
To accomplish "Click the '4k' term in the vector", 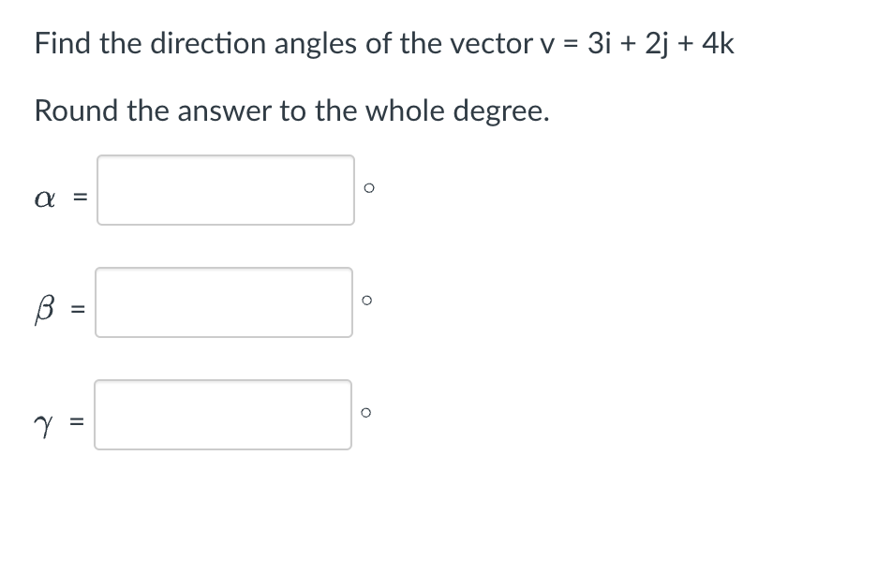I will coord(718,43).
